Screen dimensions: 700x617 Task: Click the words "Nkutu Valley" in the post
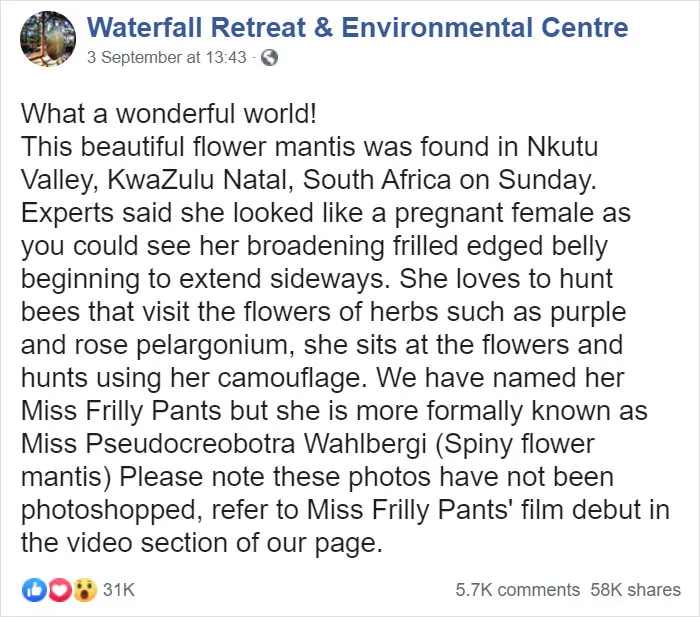(x=562, y=146)
